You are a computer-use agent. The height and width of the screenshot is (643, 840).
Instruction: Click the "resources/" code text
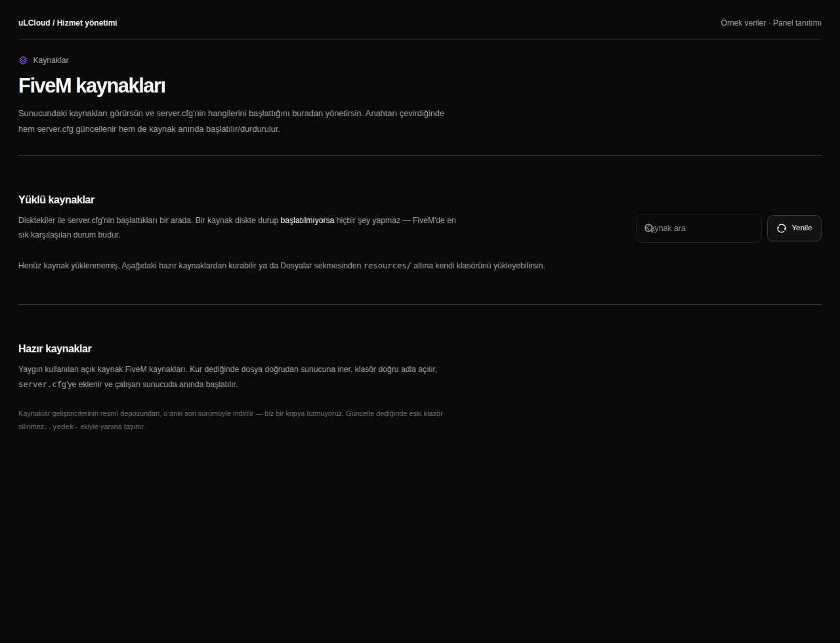[387, 266]
